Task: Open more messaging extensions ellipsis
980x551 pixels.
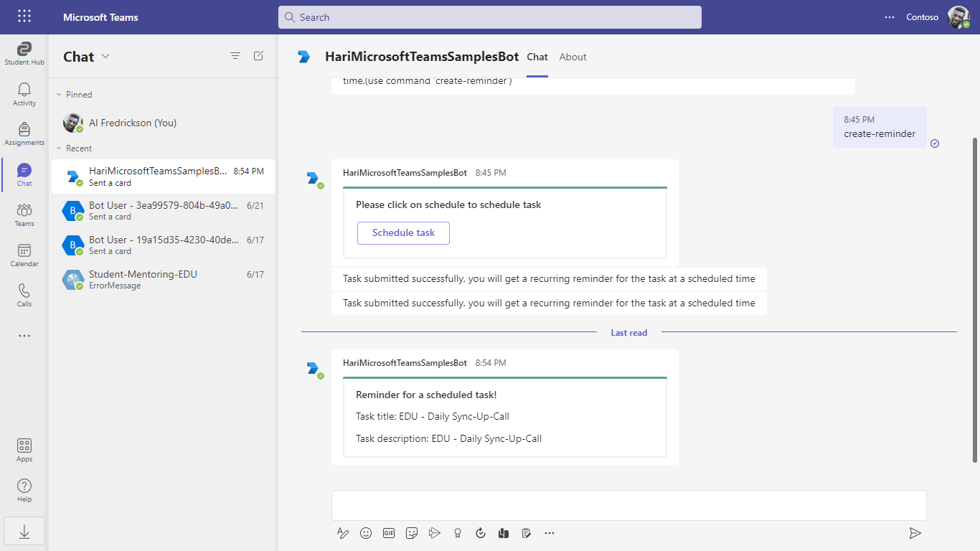Action: (x=550, y=533)
